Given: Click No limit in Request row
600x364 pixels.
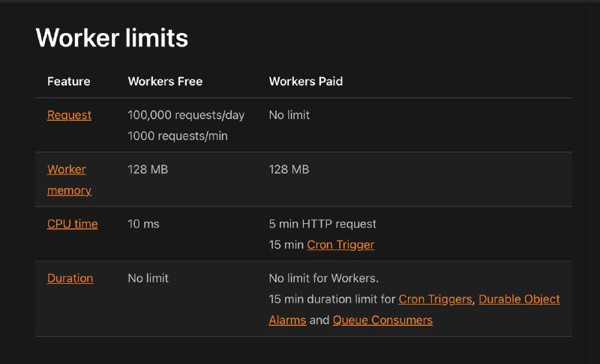Looking at the screenshot, I should click(289, 115).
